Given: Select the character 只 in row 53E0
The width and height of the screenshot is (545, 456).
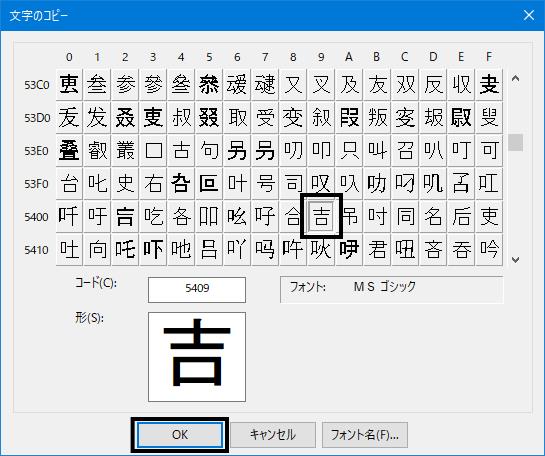Looking at the screenshot, I should coord(349,150).
